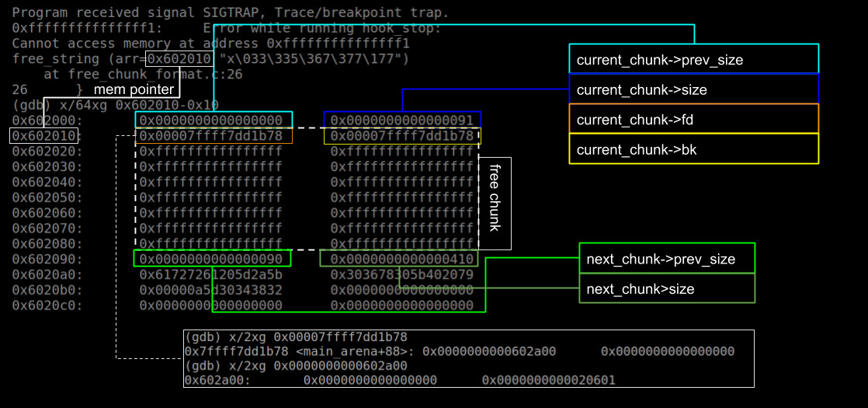Screen dimensions: 868x408
Task: Click the next_chunk->prev_size label box
Action: (x=667, y=259)
